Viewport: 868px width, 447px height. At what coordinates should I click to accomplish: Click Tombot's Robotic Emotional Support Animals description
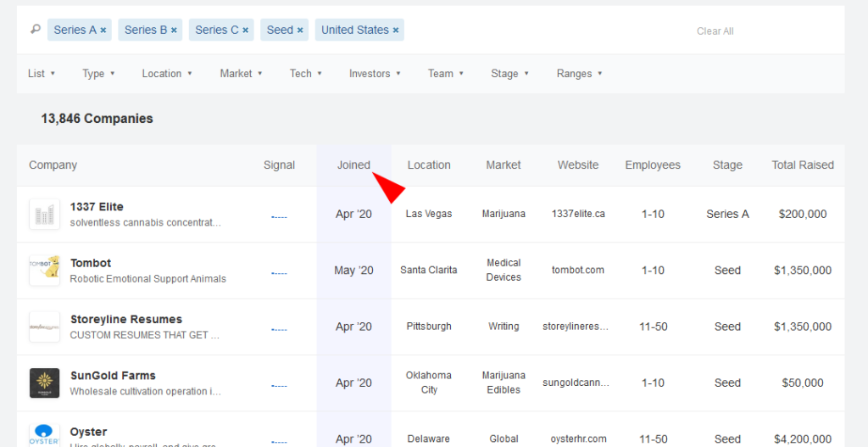coord(147,279)
